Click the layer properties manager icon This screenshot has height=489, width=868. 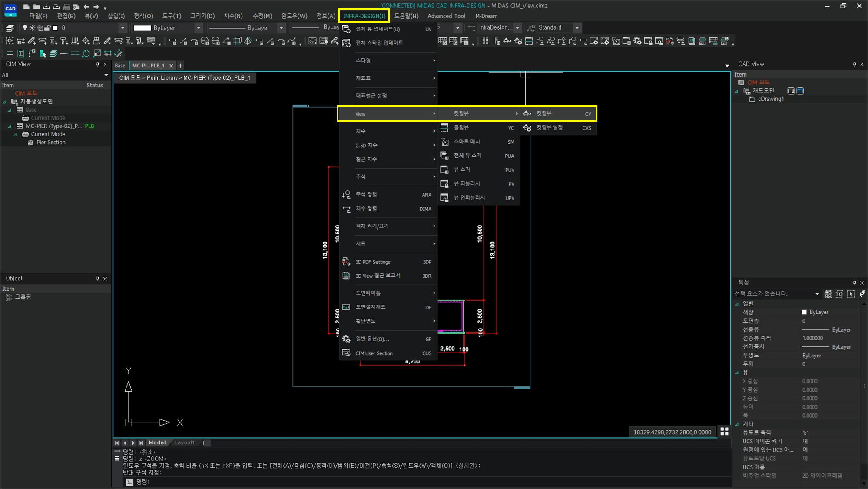pos(10,28)
